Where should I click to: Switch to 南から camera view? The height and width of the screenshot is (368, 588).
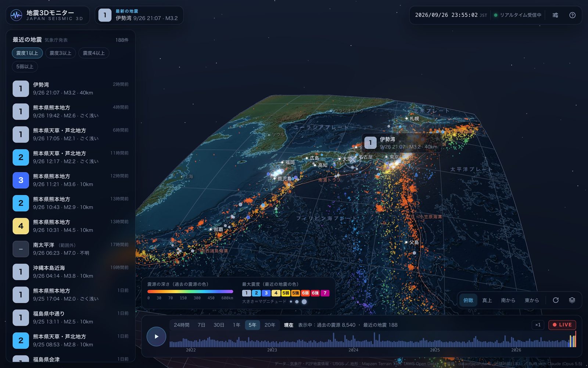(508, 300)
